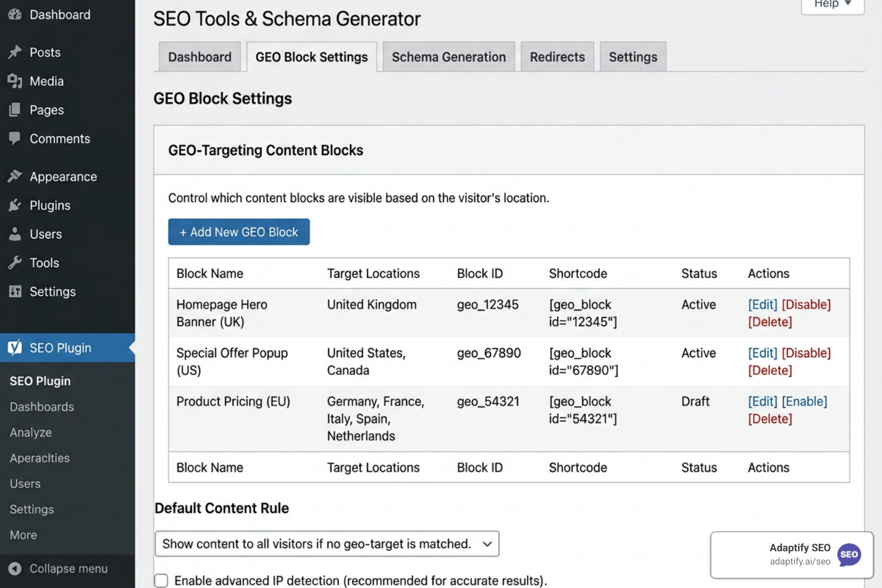882x588 pixels.
Task: Click the Draft status cell
Action: [x=695, y=401]
